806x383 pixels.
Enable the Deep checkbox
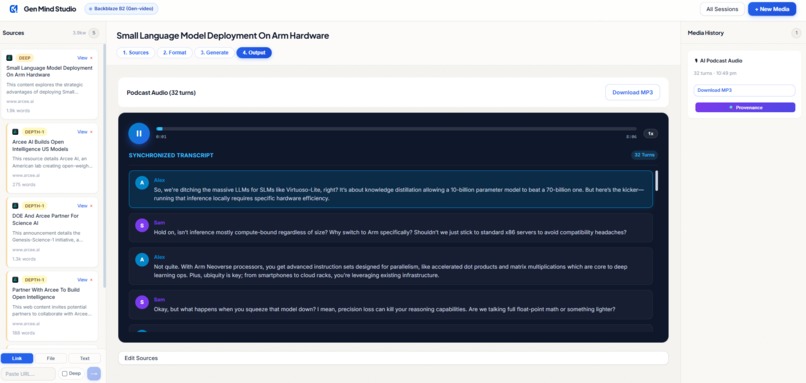tap(65, 374)
